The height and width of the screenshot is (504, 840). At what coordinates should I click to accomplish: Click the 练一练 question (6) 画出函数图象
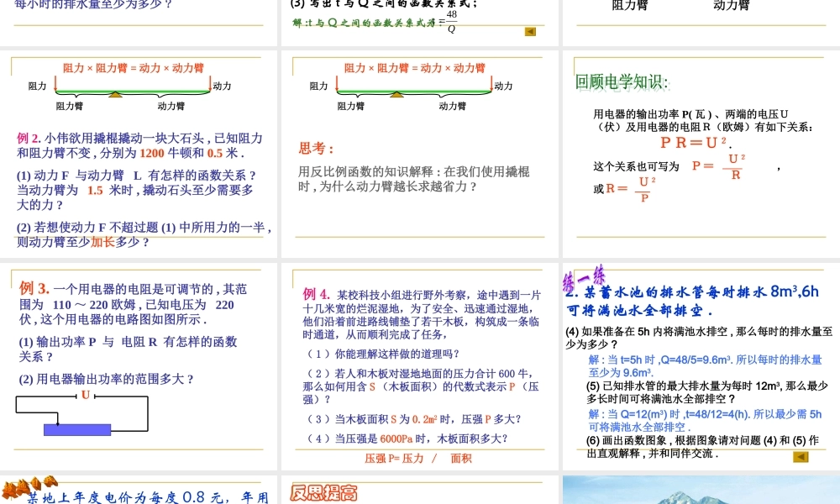(x=702, y=447)
